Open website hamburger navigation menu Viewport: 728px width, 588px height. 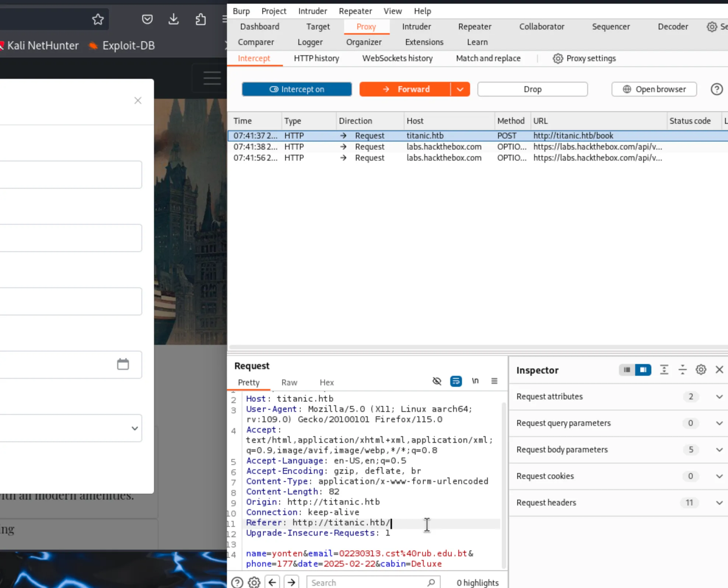pos(212,78)
